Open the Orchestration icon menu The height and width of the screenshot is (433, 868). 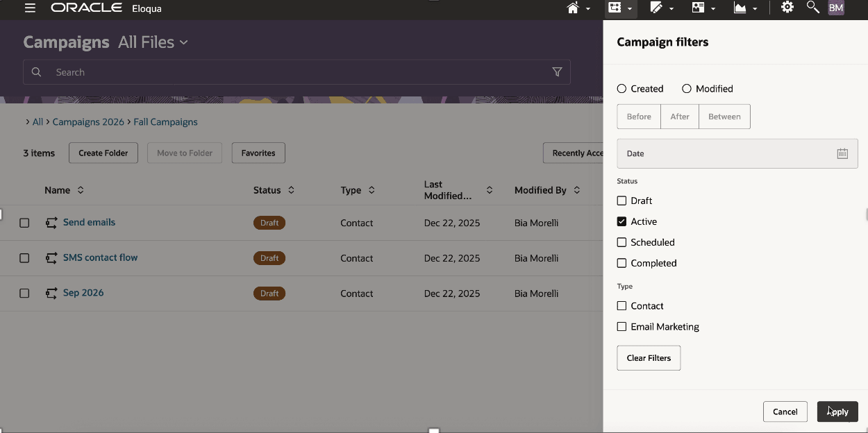619,8
